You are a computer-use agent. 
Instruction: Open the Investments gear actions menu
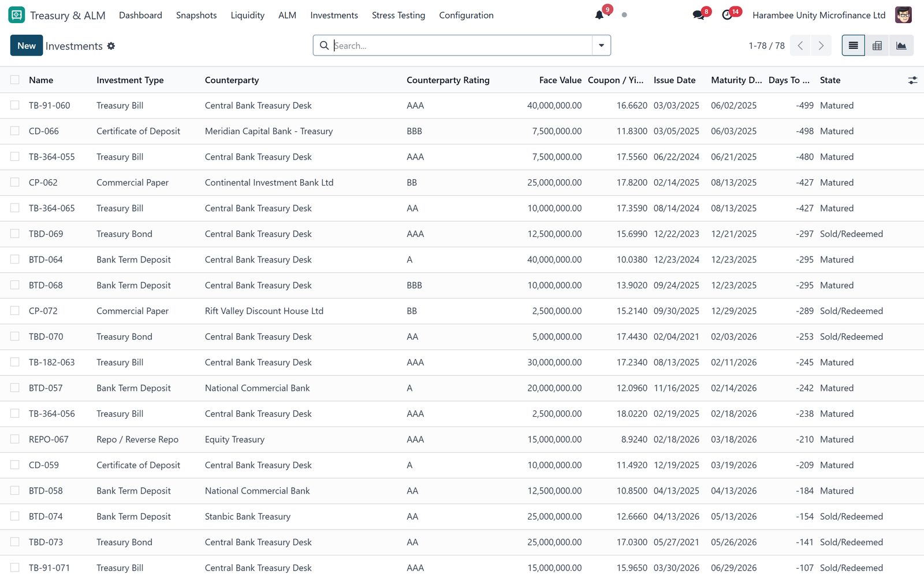tap(111, 46)
